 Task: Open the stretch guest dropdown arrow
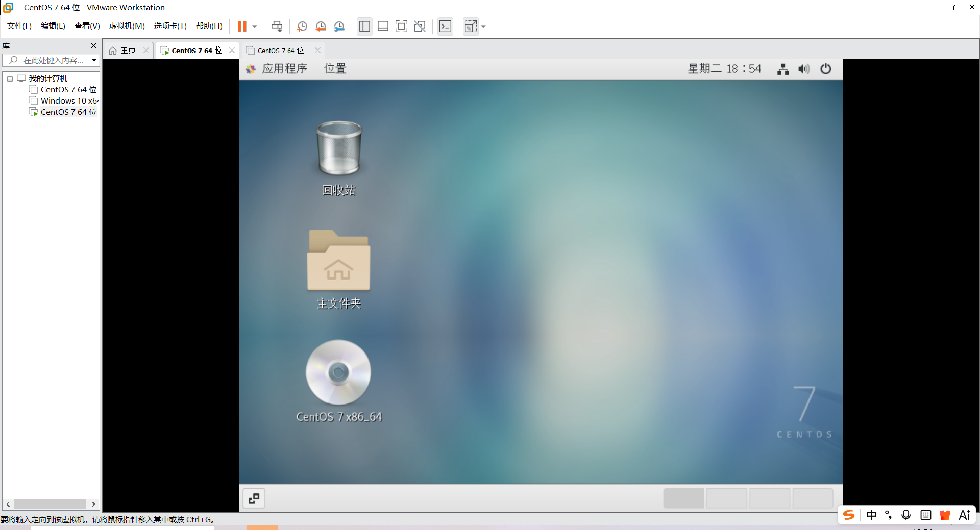(483, 27)
